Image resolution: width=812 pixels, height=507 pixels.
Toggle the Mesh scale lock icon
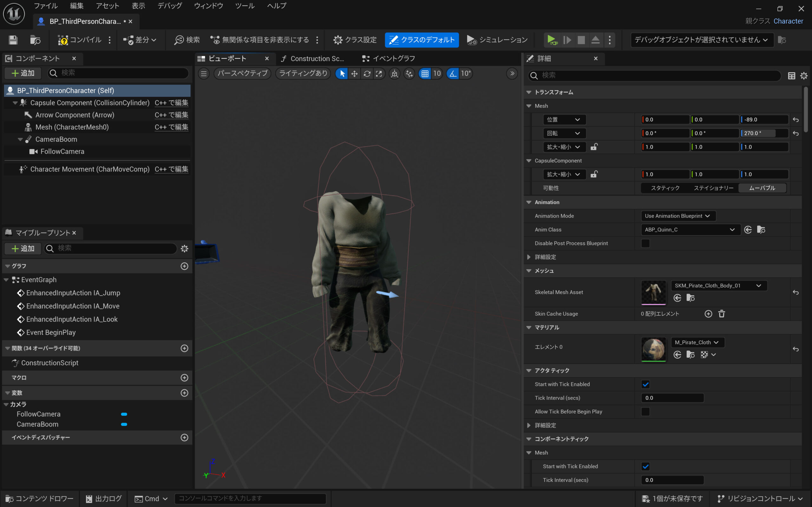pyautogui.click(x=594, y=147)
